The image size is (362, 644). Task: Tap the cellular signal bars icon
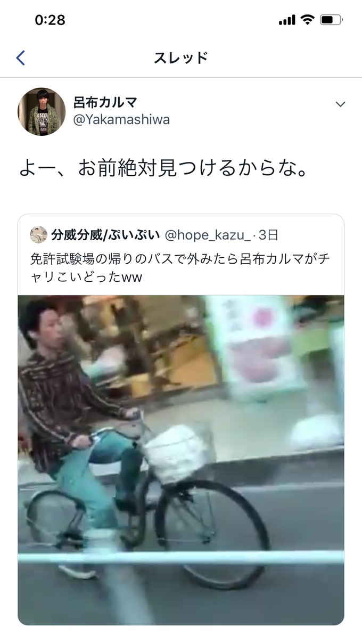click(x=287, y=20)
